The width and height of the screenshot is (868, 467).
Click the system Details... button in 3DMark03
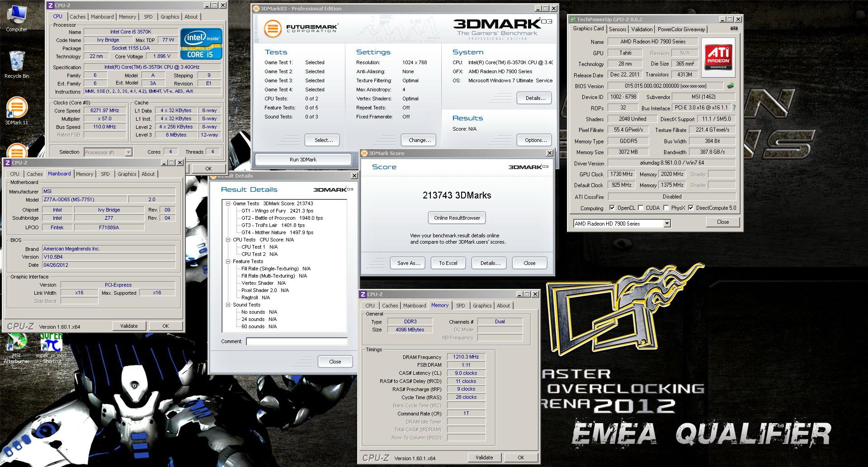535,98
